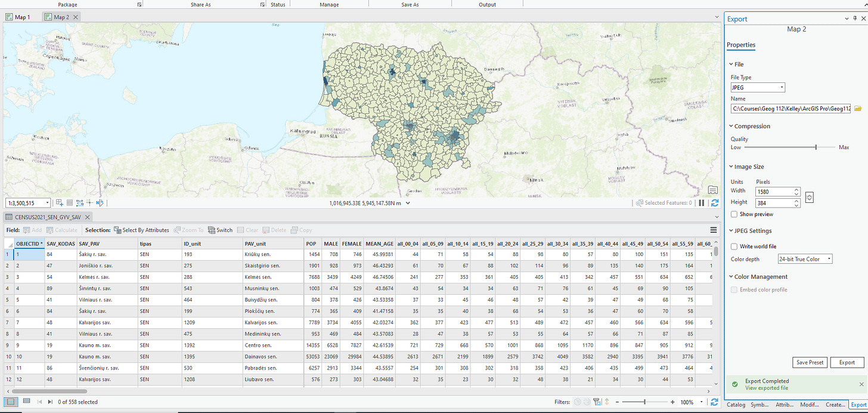This screenshot has height=413, width=868.
Task: Open the Color depth dropdown
Action: [x=804, y=259]
